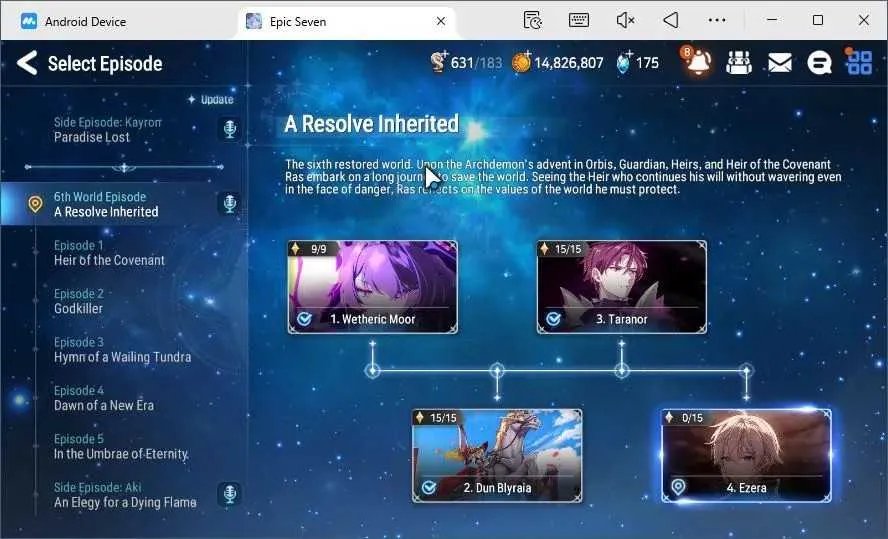Click the skystone crystal icon beside 175
888x539 pixels.
624,62
